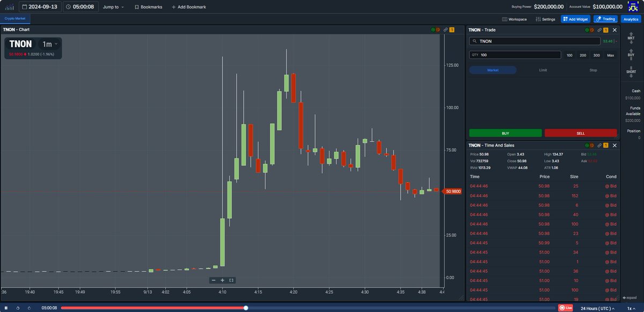Click the yellow group 1 badge in Chart header

point(452,30)
